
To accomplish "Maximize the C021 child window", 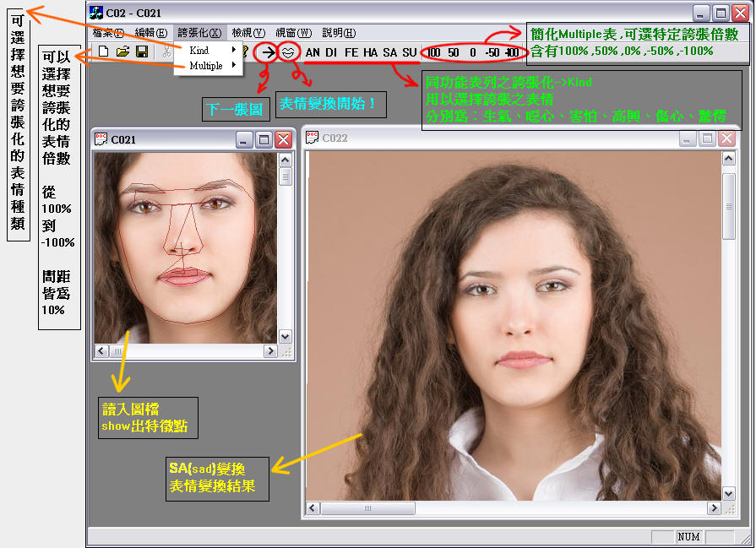I will 264,139.
